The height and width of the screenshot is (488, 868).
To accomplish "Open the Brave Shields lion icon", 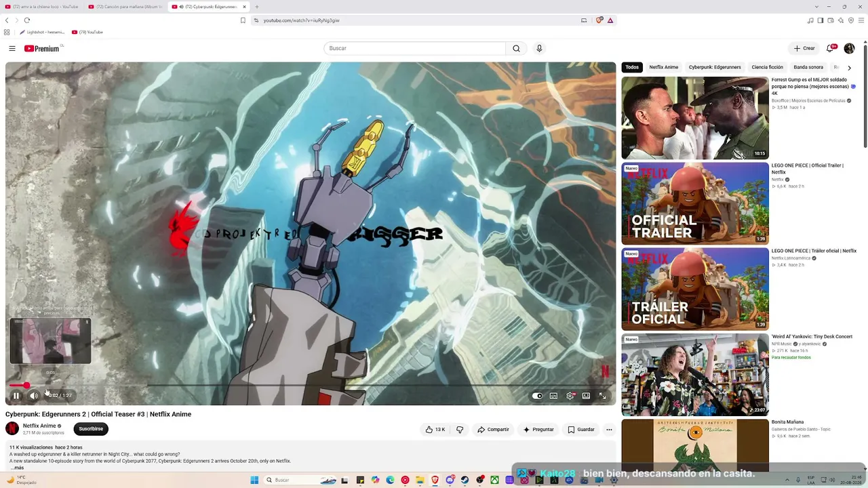I will tap(599, 20).
